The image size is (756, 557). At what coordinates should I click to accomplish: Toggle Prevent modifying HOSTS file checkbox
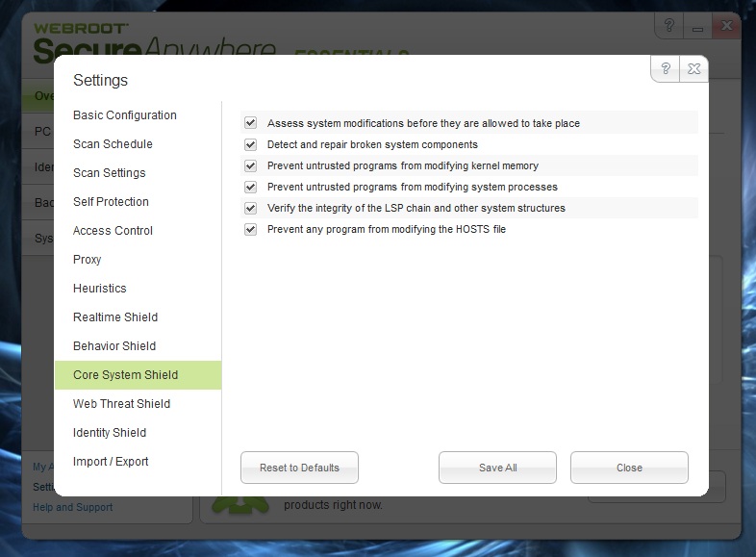[250, 229]
